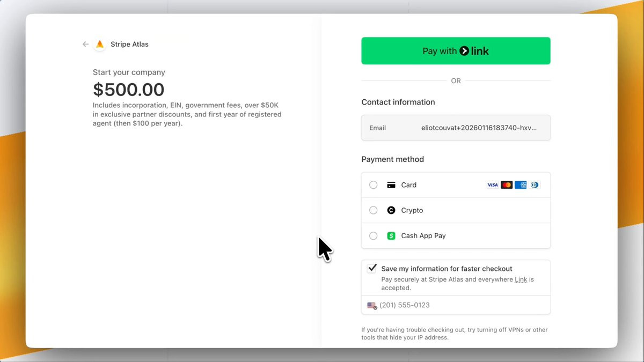Click the Crypto coin icon
Screen dimensions: 644x362
pos(391,210)
